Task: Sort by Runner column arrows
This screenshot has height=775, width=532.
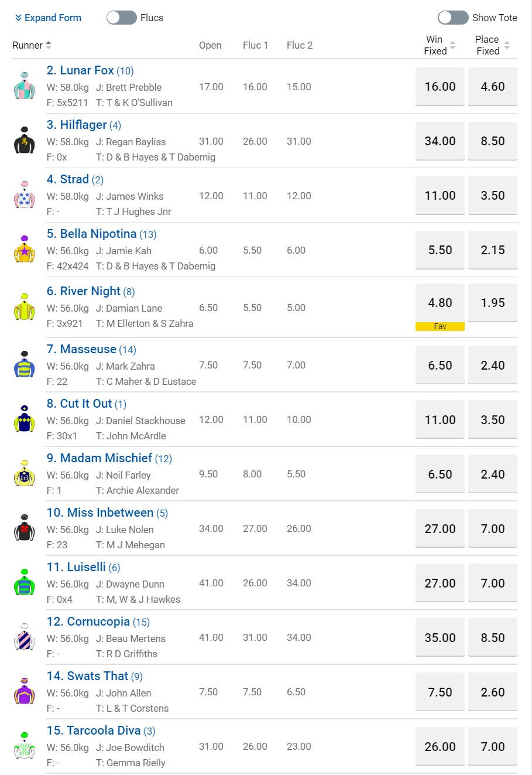Action: (x=49, y=45)
